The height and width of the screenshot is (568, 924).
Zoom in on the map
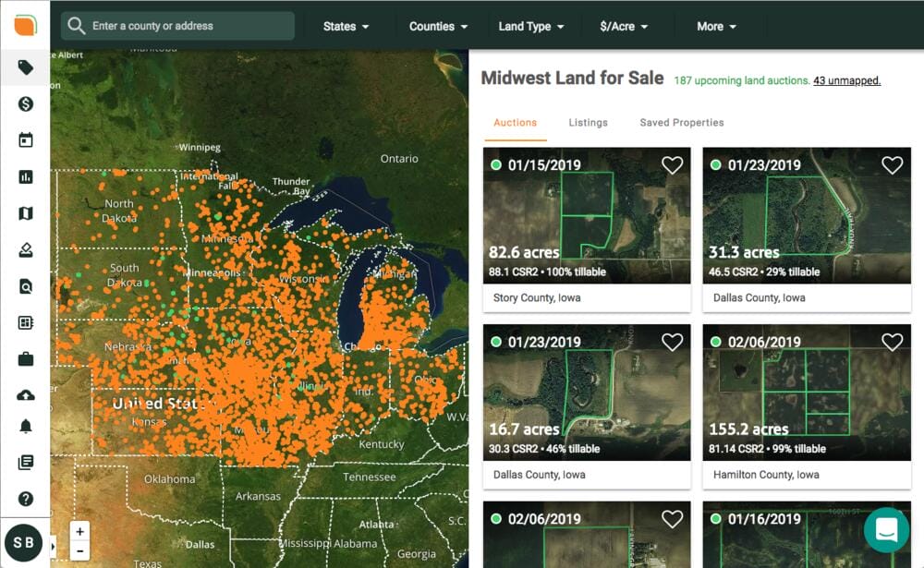79,531
